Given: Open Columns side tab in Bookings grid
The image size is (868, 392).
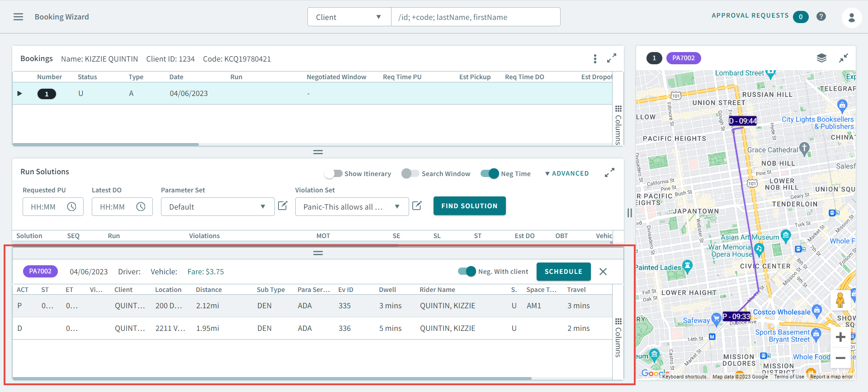Looking at the screenshot, I should click(618, 125).
